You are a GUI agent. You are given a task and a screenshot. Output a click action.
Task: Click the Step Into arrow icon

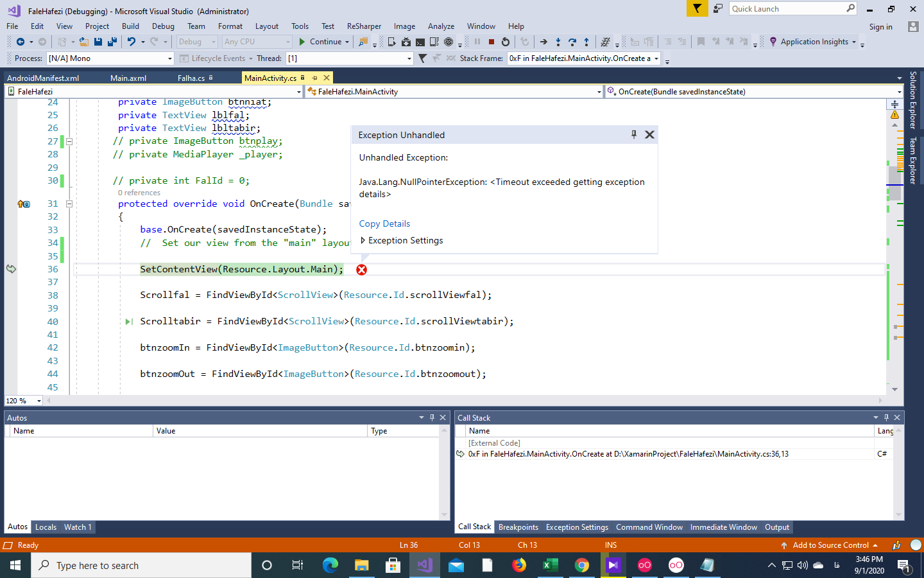click(x=558, y=42)
